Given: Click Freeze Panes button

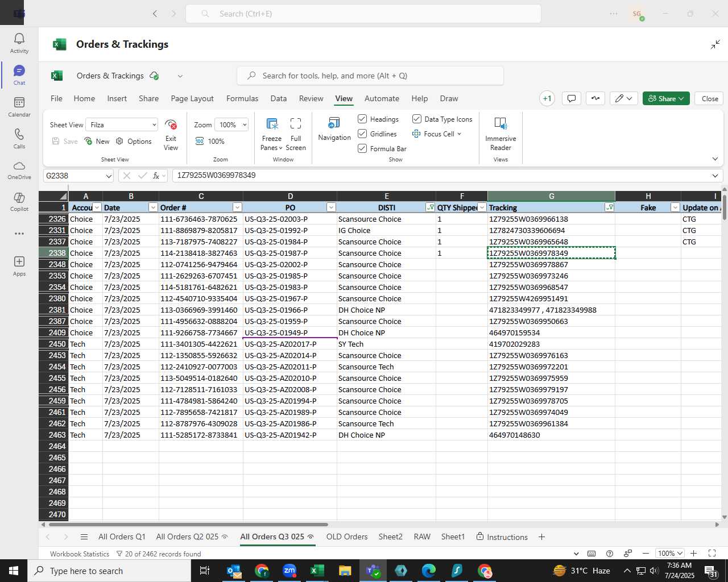Looking at the screenshot, I should (x=272, y=134).
